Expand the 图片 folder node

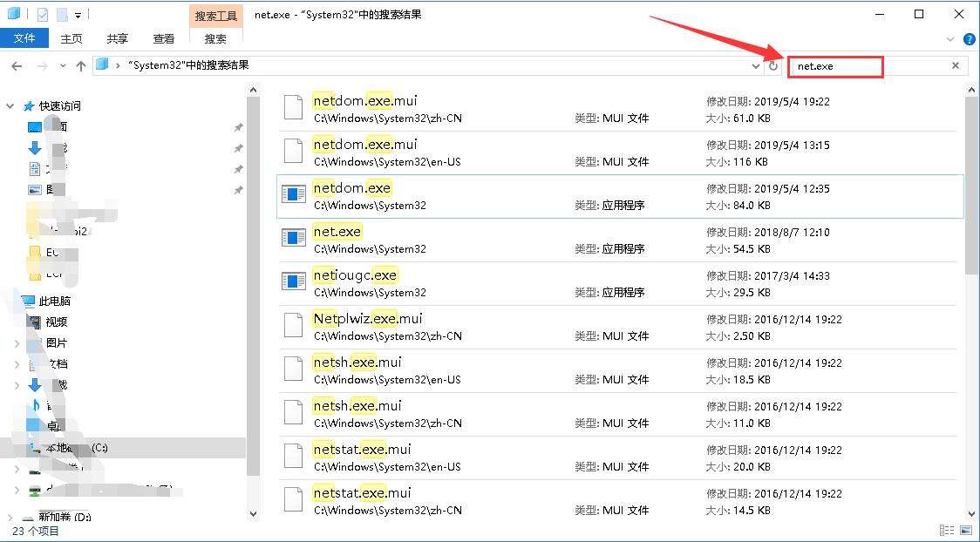click(x=17, y=343)
